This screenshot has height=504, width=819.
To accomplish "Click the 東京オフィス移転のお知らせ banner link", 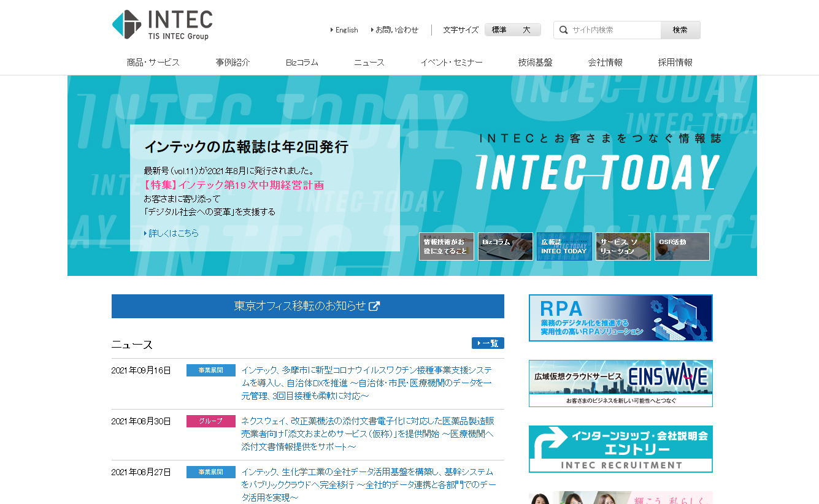I will pos(307,306).
